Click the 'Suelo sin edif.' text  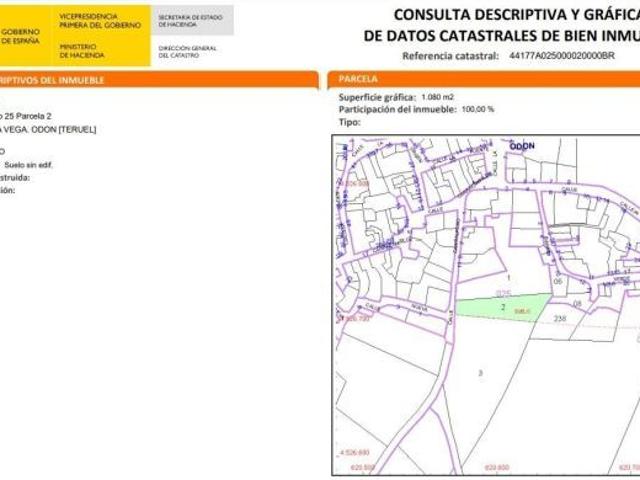[29, 165]
